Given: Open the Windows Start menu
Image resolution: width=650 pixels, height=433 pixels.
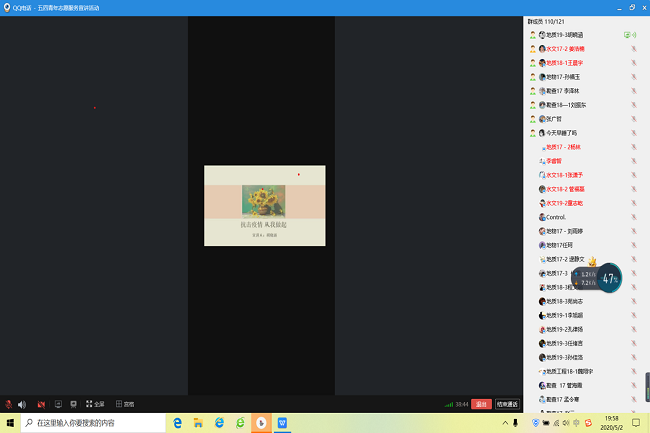Looking at the screenshot, I should pos(10,423).
